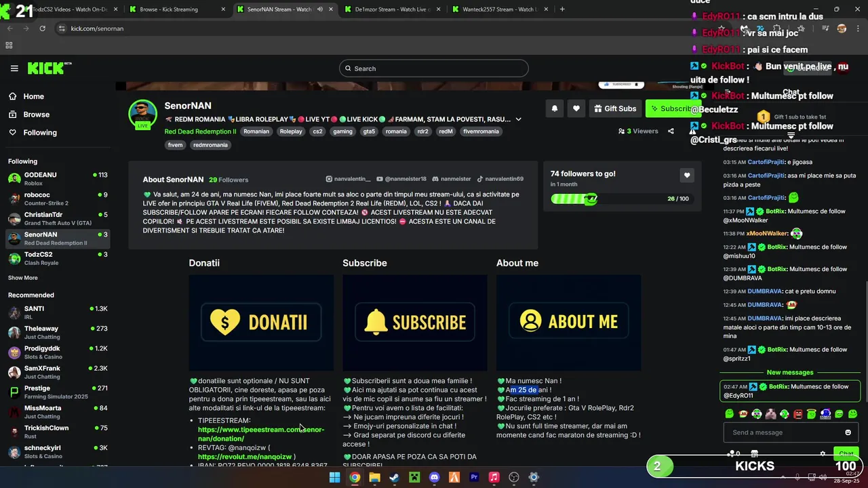Open File Explorer on the taskbar

tap(374, 477)
